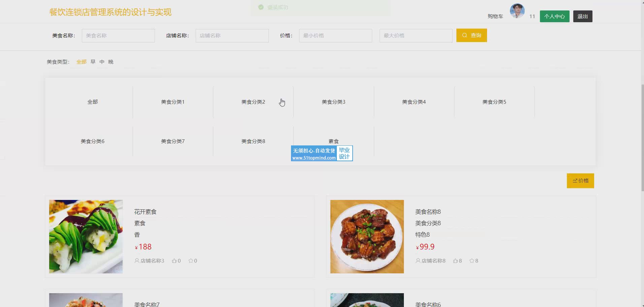Open the 购物车 shopping cart link
Image resolution: width=644 pixels, height=307 pixels.
click(495, 16)
